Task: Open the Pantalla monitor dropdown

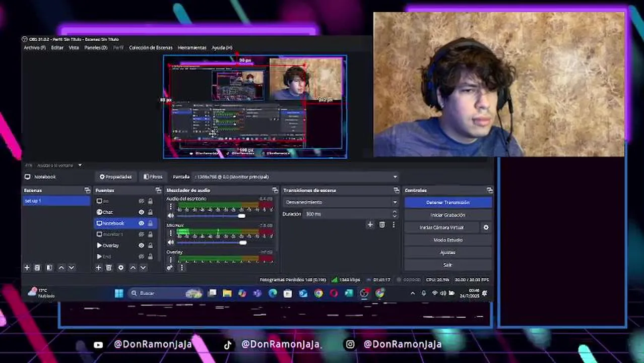Action: click(x=296, y=177)
